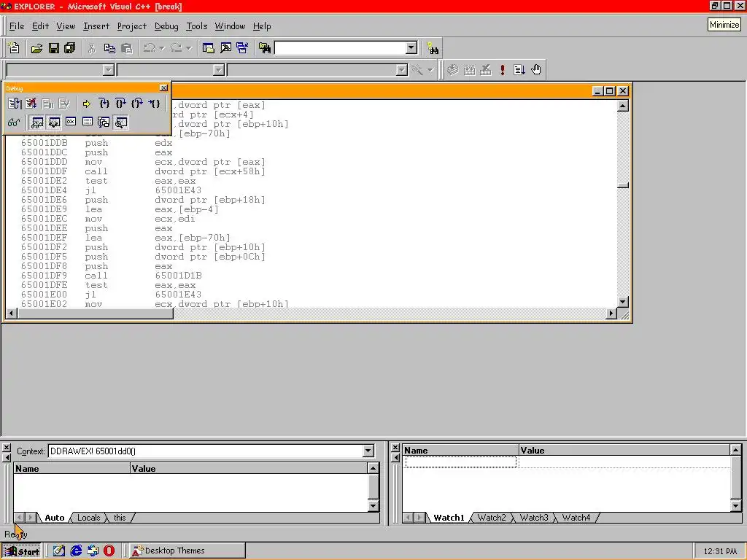Toggle the Registers window button
Screen dimensions: 747x560
(x=71, y=122)
